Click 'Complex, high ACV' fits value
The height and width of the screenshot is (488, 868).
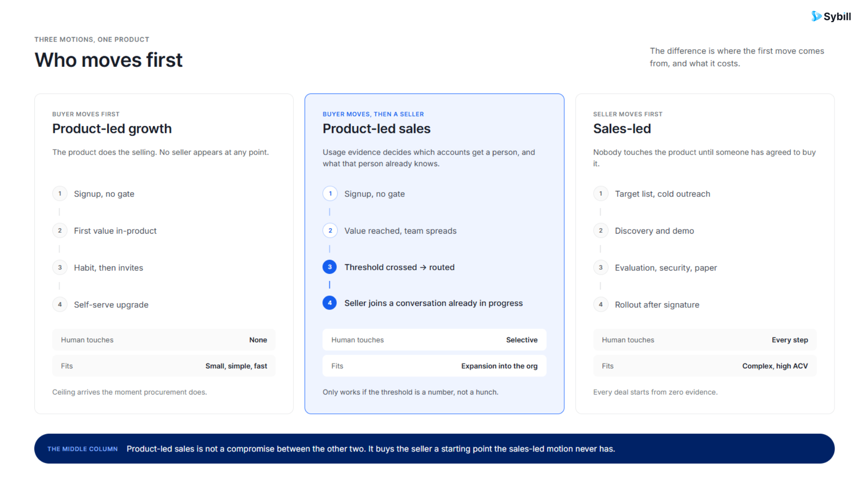775,366
